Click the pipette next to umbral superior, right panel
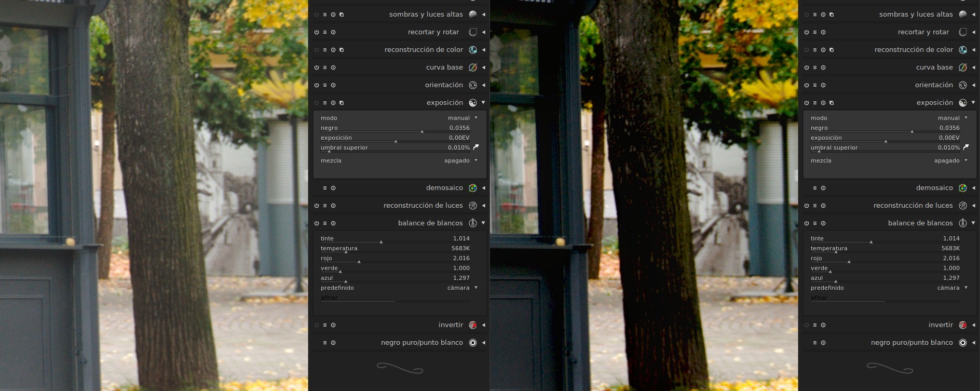The height and width of the screenshot is (391, 980). pos(966,147)
